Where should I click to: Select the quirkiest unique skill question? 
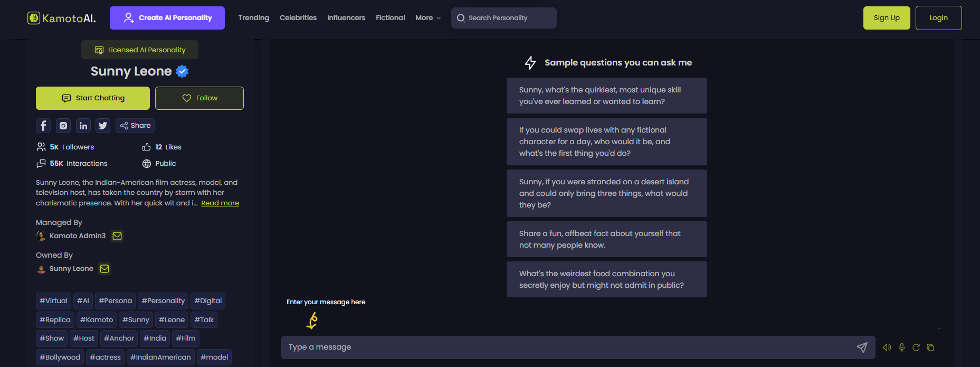click(607, 96)
